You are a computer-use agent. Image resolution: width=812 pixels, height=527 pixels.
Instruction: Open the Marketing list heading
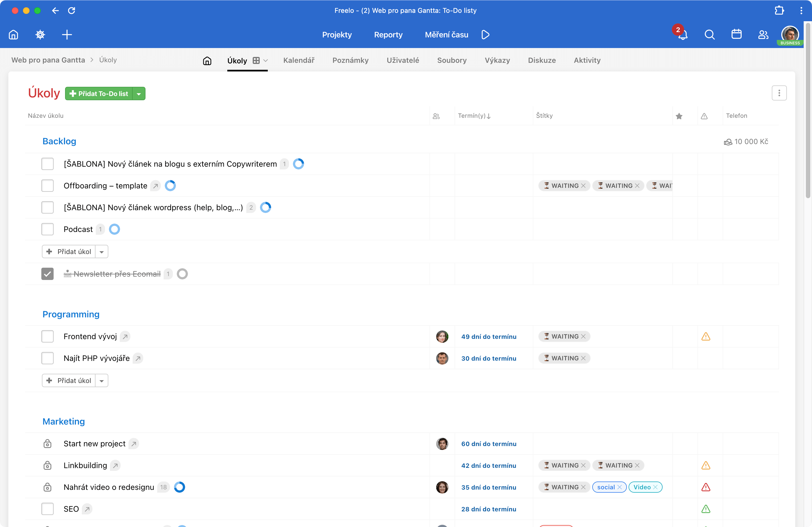coord(63,421)
